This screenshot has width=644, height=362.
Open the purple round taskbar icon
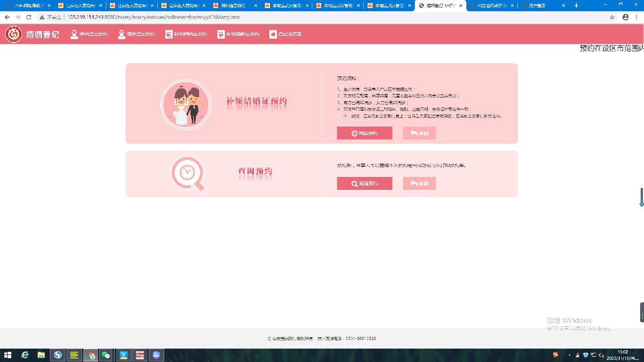[x=157, y=355]
